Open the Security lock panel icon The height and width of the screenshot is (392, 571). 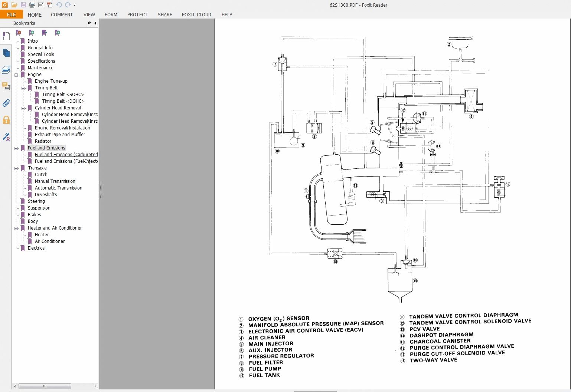pyautogui.click(x=6, y=120)
